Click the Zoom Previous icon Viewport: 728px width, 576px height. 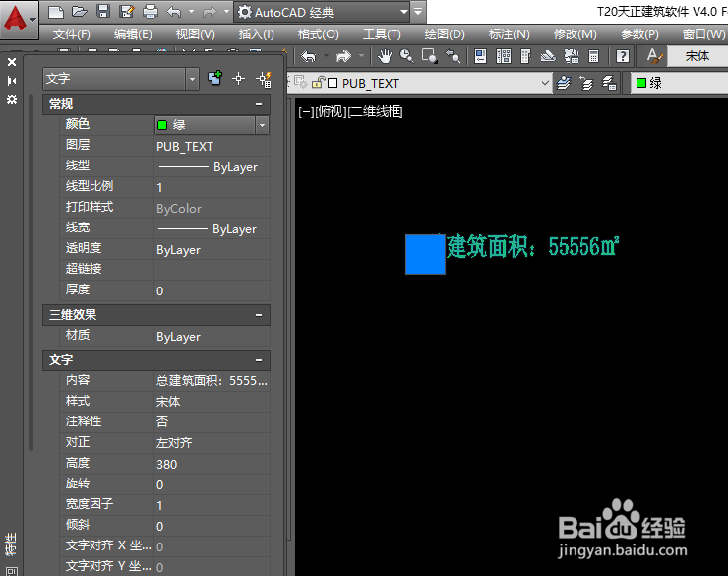pyautogui.click(x=453, y=57)
